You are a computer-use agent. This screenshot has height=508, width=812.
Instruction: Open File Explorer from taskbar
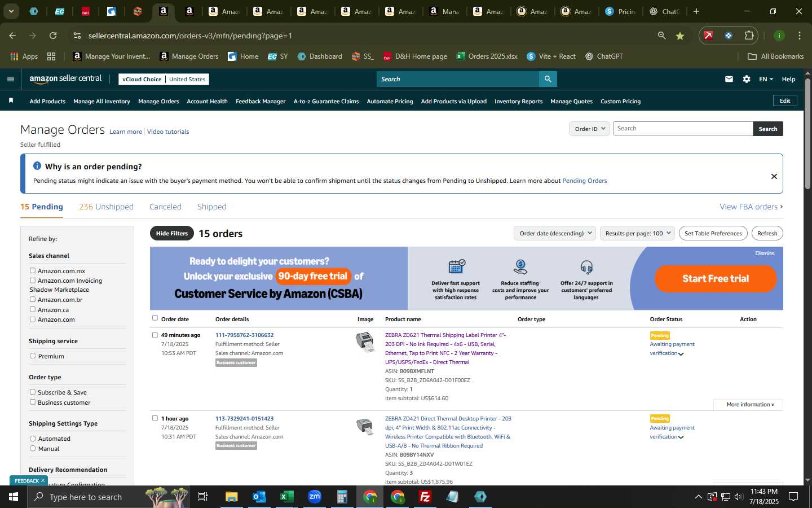pyautogui.click(x=232, y=497)
